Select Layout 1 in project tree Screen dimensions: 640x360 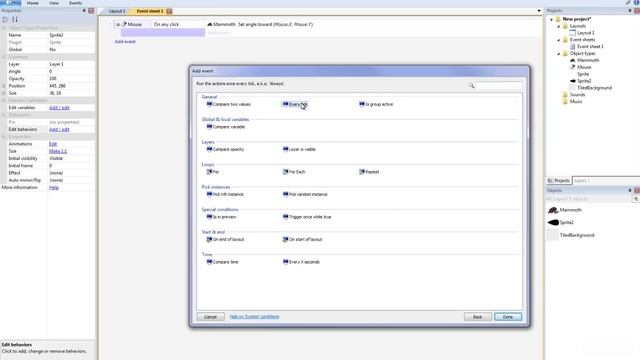tap(585, 33)
